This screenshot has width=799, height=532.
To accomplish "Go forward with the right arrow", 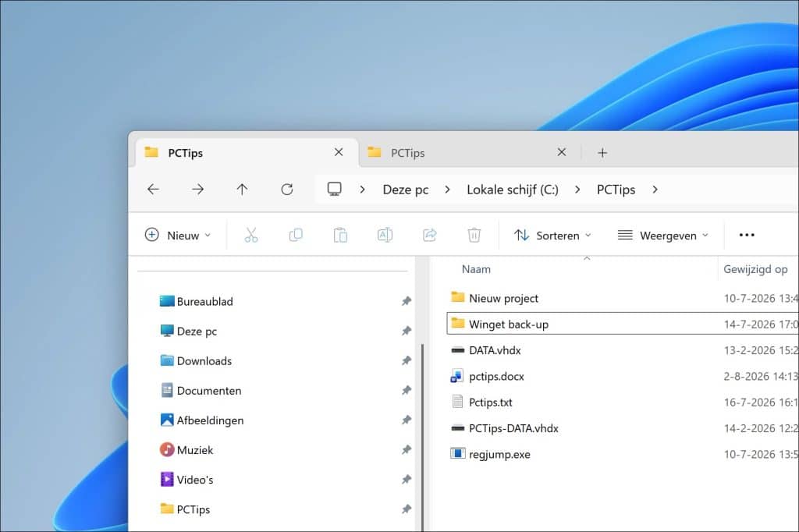I will 197,190.
